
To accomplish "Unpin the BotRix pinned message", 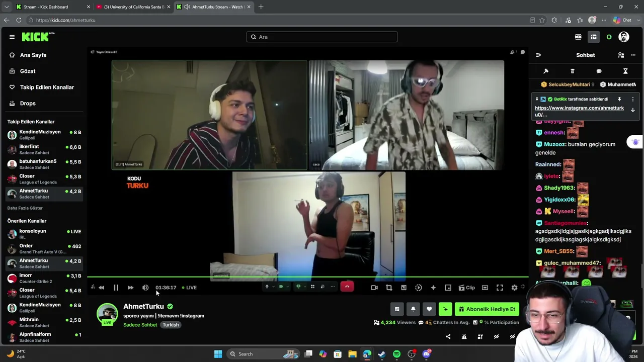I will tap(619, 99).
